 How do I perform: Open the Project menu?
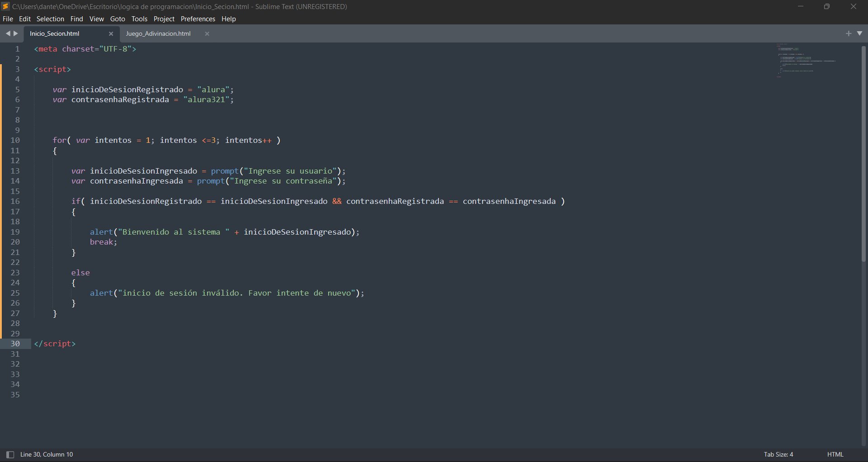pos(164,19)
